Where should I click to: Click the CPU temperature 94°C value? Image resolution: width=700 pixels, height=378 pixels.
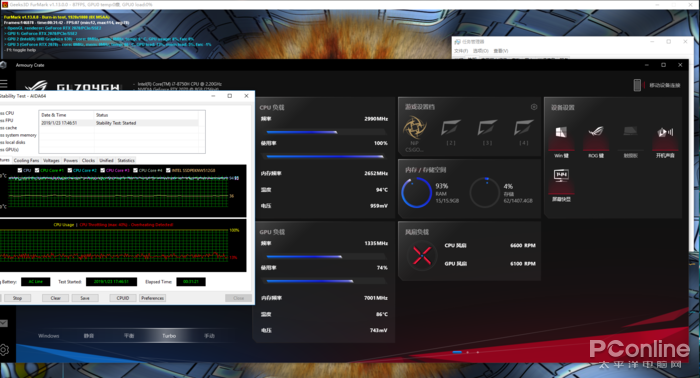382,190
